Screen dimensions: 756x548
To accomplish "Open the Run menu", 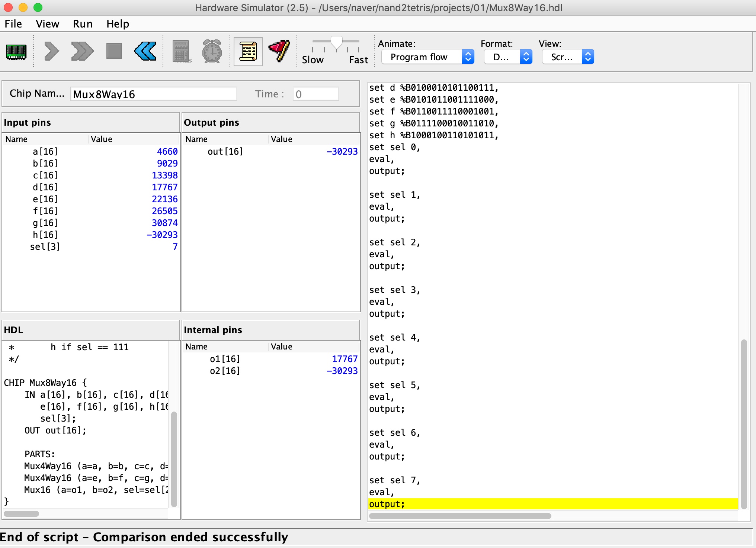I will pos(83,24).
